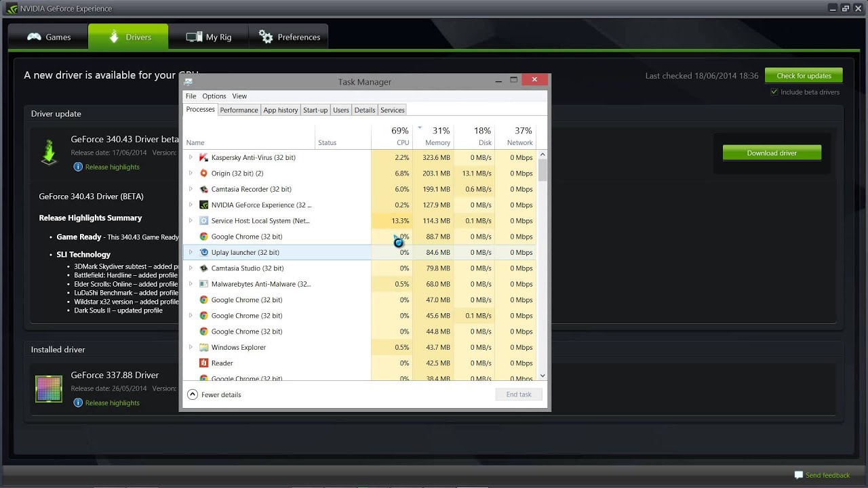Click Chrome icon in 44.8 MB row
Image resolution: width=868 pixels, height=488 pixels.
pyautogui.click(x=203, y=331)
